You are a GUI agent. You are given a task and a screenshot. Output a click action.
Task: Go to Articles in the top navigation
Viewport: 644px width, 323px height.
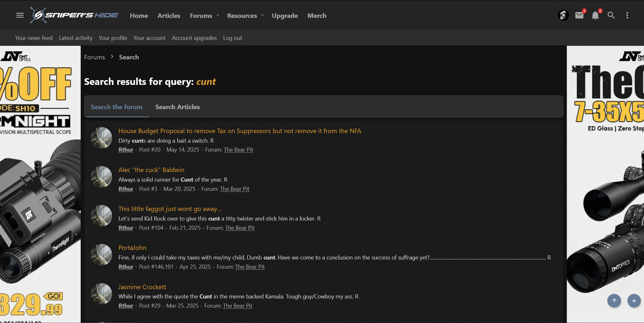click(169, 16)
